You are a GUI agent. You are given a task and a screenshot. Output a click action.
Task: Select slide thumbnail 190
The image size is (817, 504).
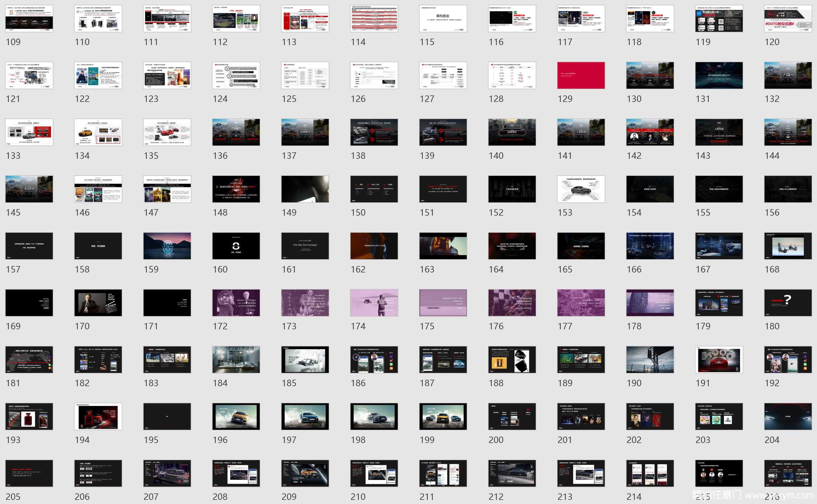coord(650,360)
